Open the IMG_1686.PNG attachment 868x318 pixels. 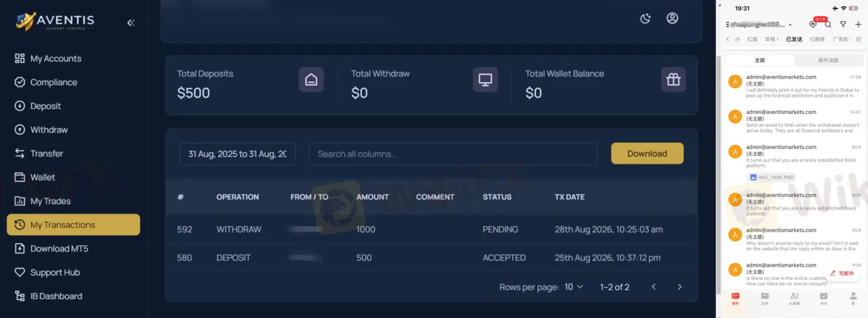(x=771, y=177)
